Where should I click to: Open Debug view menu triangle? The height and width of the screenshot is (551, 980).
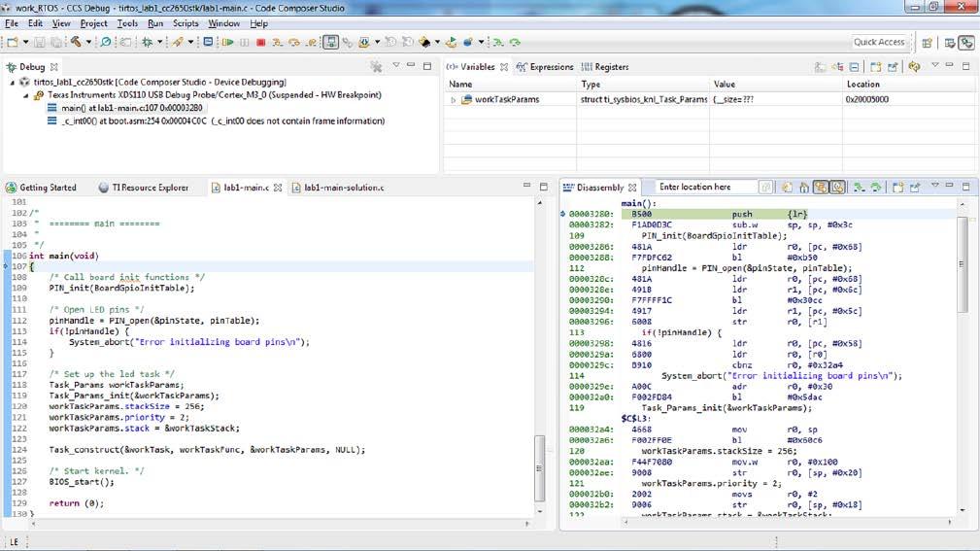point(395,65)
